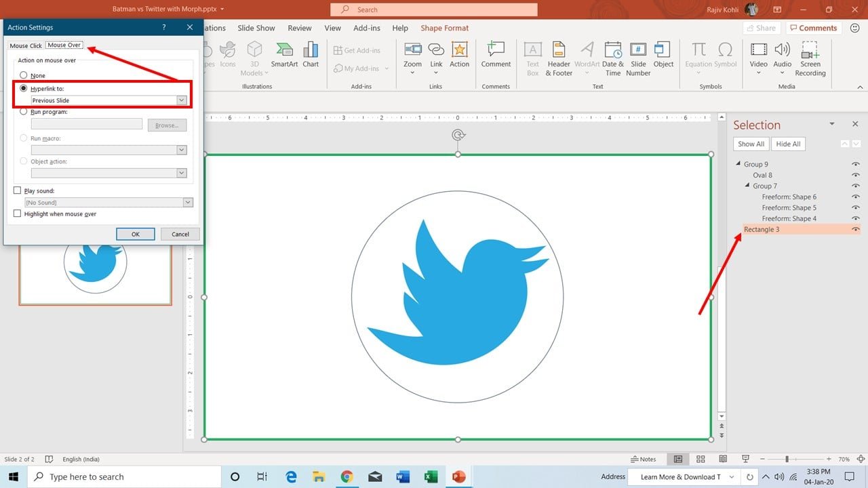Image resolution: width=868 pixels, height=488 pixels.
Task: Add a Comment from ribbon
Action: [x=496, y=55]
